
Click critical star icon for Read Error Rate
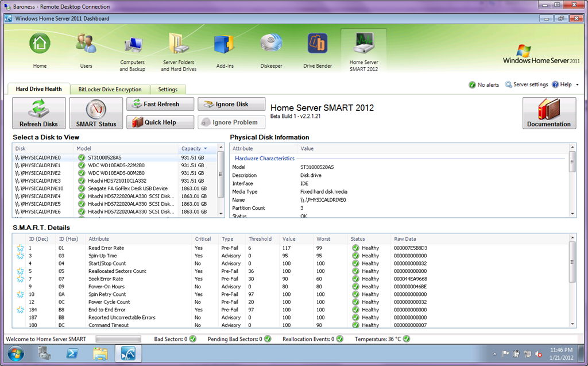[20, 248]
